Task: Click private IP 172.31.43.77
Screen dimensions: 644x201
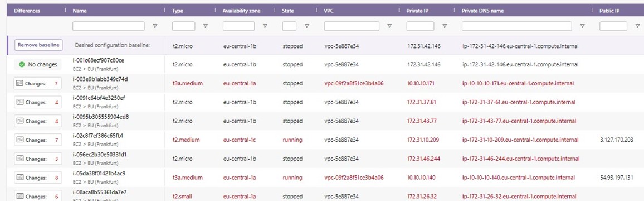Action: click(422, 121)
